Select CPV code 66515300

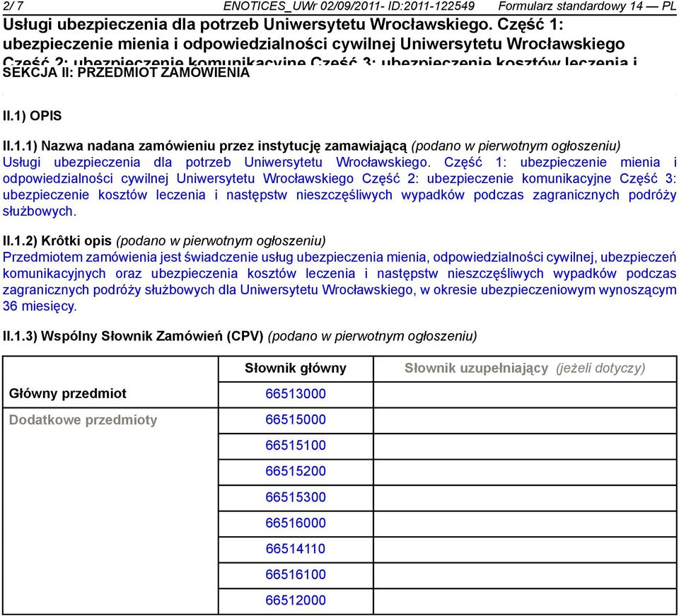point(296,497)
